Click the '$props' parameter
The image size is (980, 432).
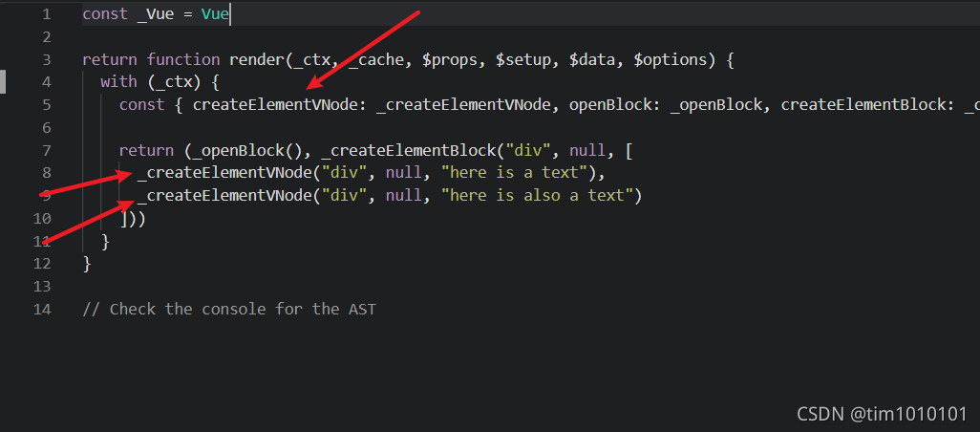click(x=449, y=60)
